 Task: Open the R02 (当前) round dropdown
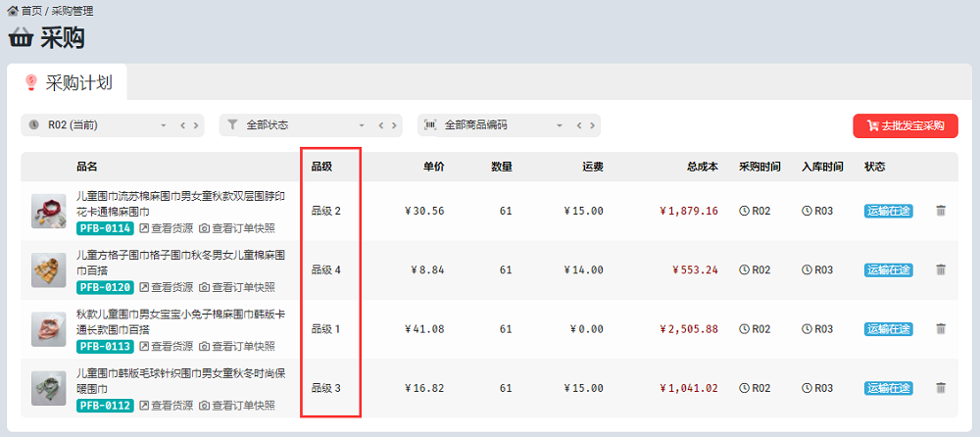coord(98,125)
